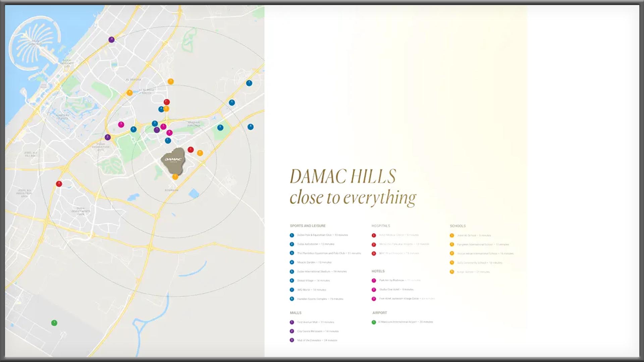Select orange bullet for Jebel Ali School
Screen dimensions: 644x362
(x=452, y=235)
